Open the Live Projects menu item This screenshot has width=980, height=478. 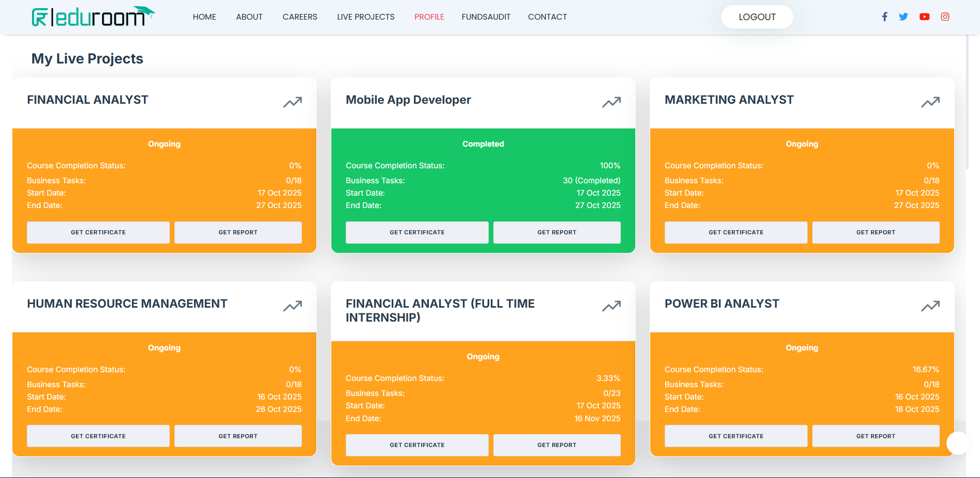coord(365,17)
